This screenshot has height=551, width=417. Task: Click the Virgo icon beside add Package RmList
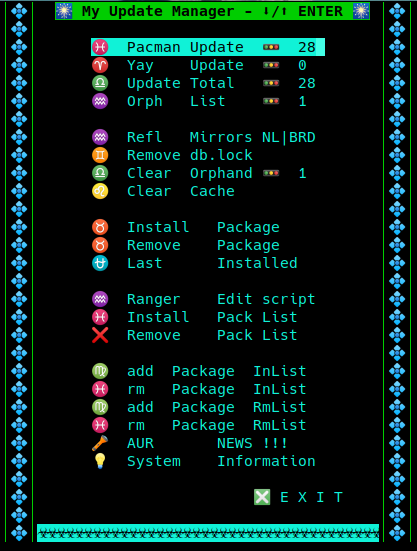100,407
